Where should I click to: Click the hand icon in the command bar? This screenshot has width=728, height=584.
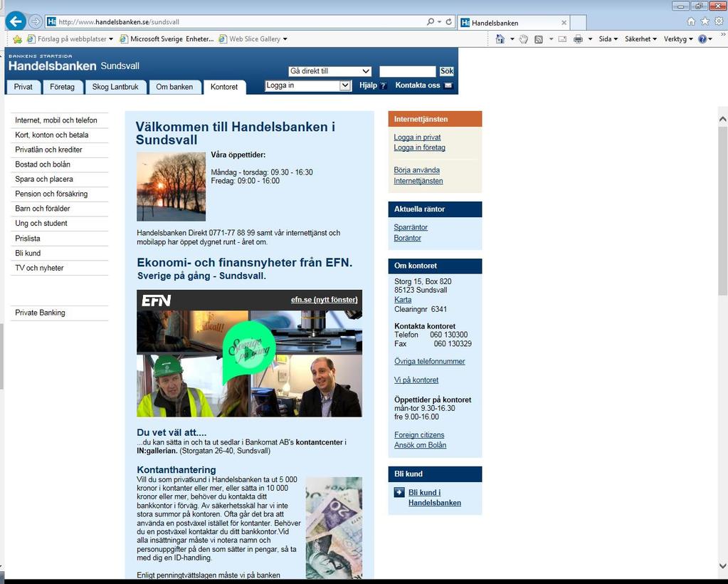[524, 39]
